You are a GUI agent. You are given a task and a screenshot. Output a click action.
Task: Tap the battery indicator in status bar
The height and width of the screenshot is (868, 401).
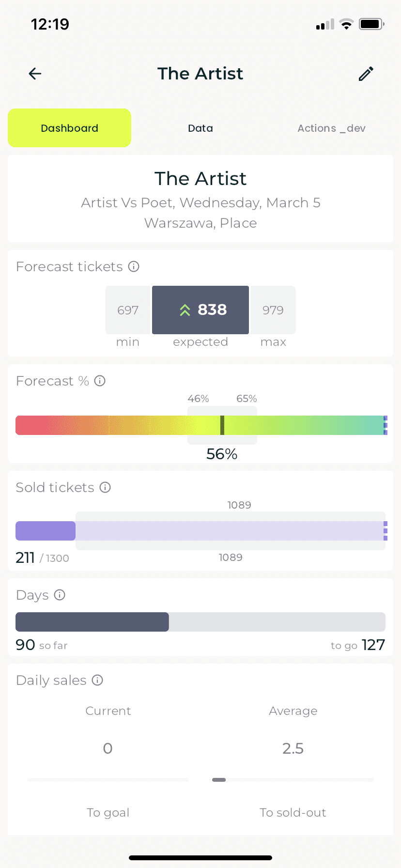[371, 24]
